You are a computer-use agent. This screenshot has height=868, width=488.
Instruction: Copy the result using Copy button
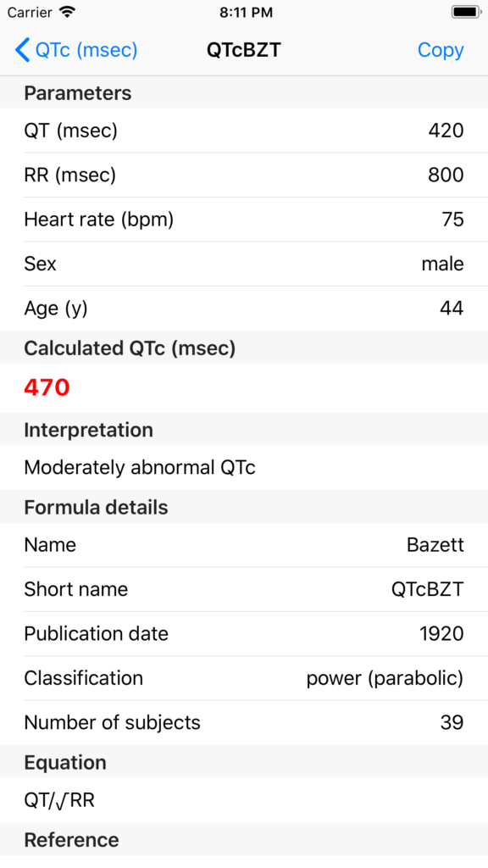click(441, 50)
